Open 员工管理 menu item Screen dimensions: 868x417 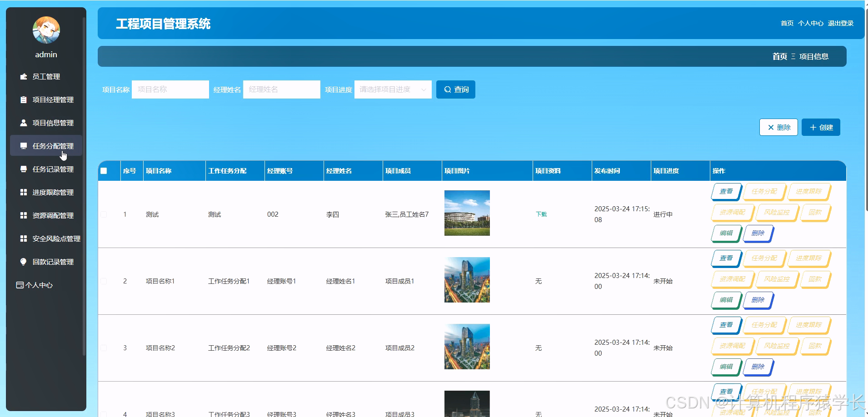coord(46,76)
